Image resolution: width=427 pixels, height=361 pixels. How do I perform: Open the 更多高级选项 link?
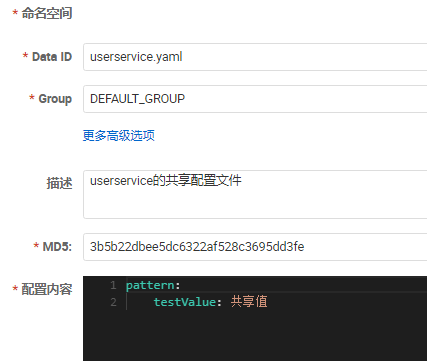pyautogui.click(x=119, y=136)
